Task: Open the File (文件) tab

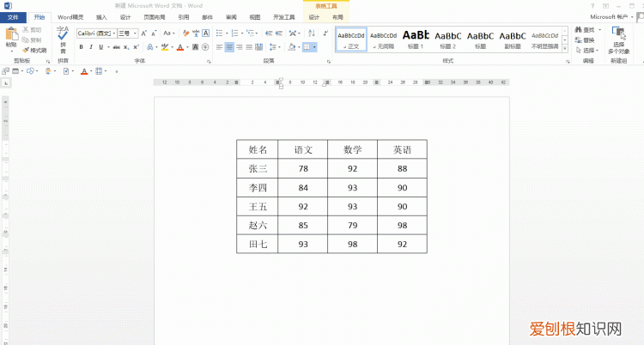Action: click(x=13, y=17)
